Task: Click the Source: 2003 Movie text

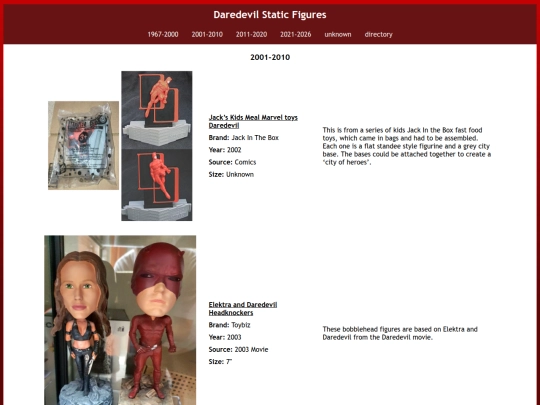Action: click(238, 350)
